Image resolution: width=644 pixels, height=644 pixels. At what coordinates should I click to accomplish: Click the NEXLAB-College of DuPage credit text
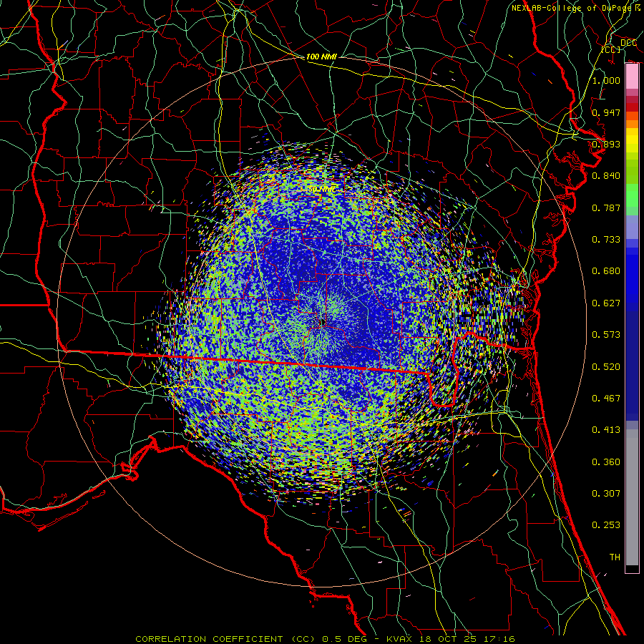575,8
